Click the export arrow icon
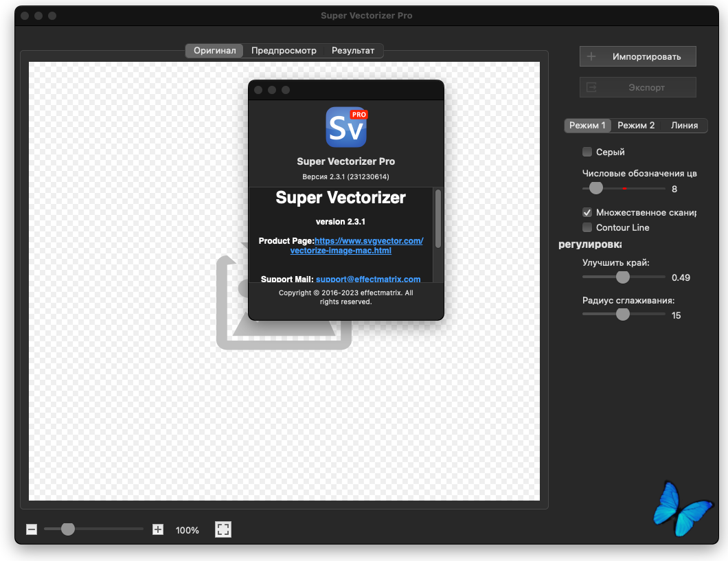This screenshot has height=561, width=728. pos(591,88)
